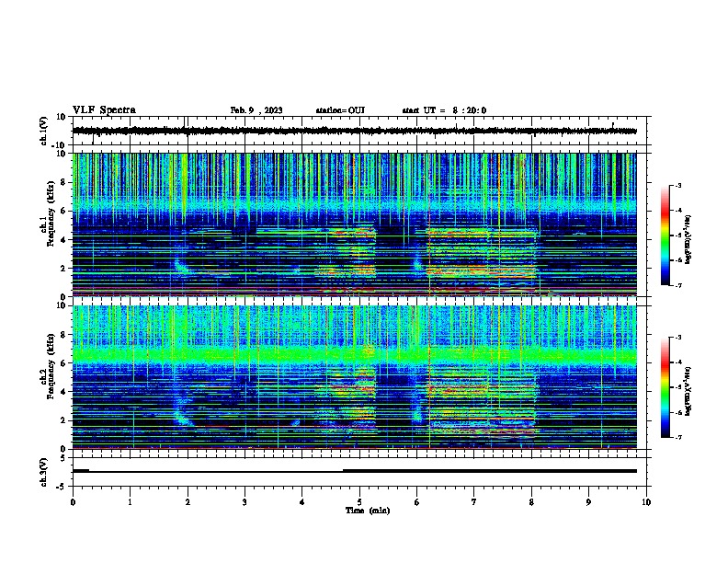Click the '-7' tick on ch.2 colorbar
Viewport: 728px width, 563px height.
(x=678, y=437)
